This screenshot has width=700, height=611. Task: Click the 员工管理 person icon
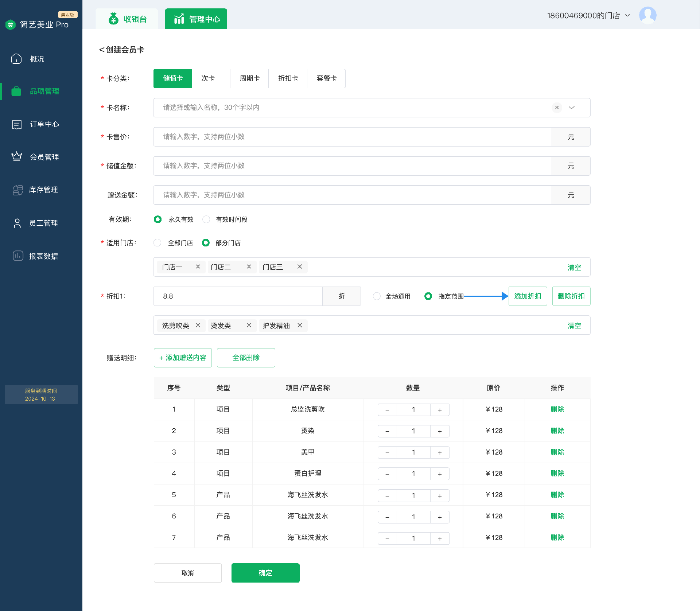pos(17,223)
